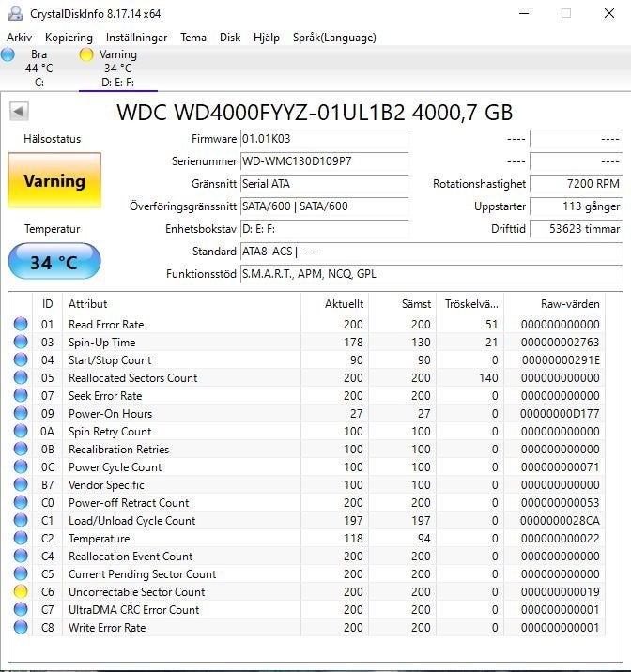This screenshot has height=672, width=631.
Task: Click the Enhetsbokstav field D: E: F:
Action: pos(324,229)
